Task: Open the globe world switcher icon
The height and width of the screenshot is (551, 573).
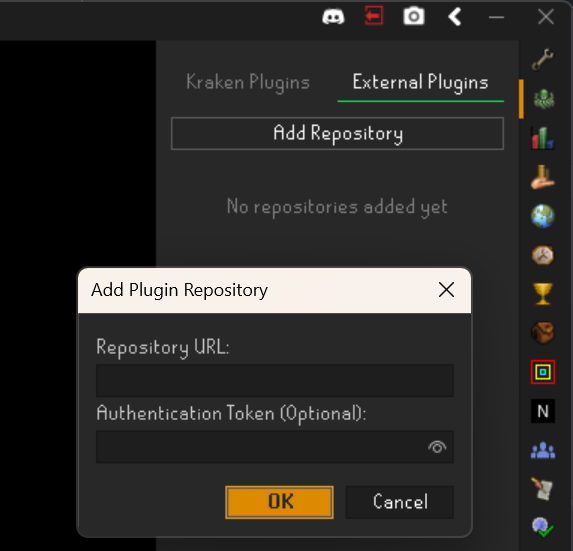Action: pyautogui.click(x=543, y=216)
